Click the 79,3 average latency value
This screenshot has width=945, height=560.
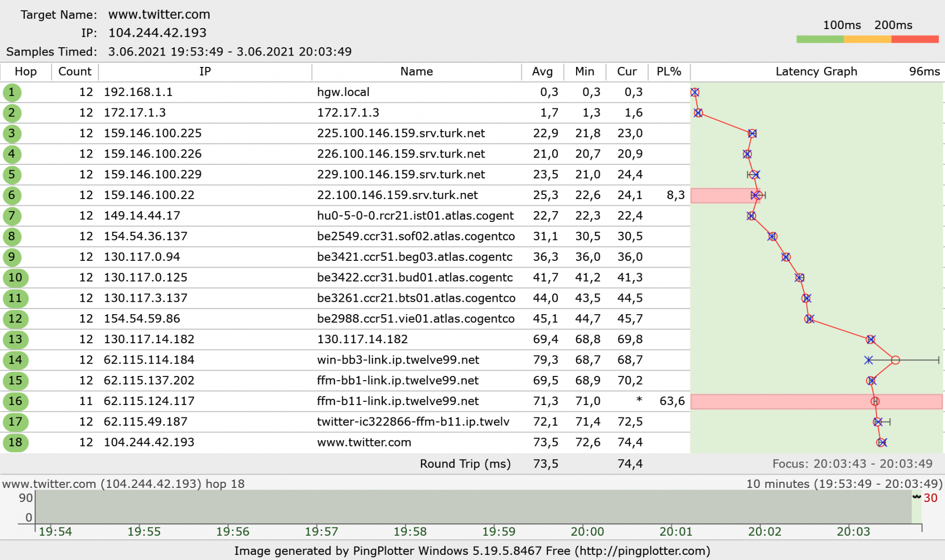tap(545, 360)
